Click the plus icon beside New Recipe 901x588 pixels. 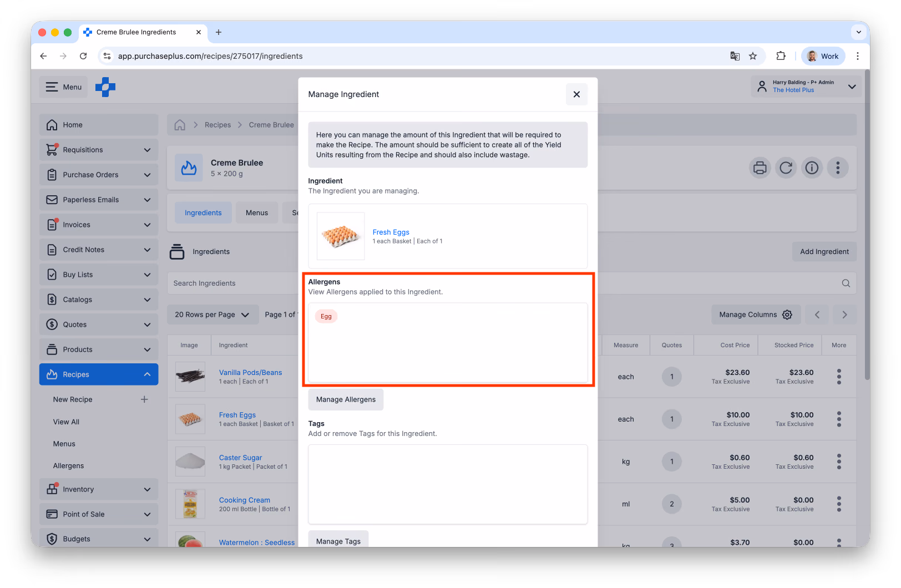tap(144, 399)
